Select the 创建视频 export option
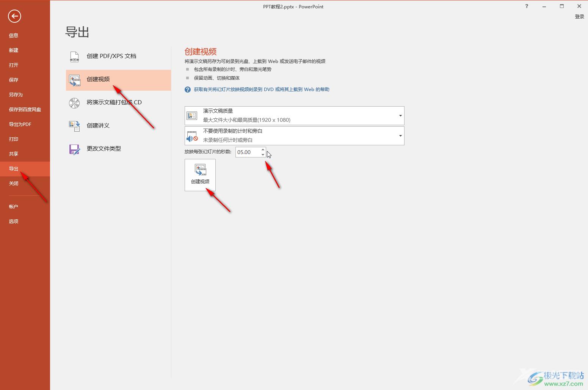This screenshot has height=390, width=588. click(x=118, y=80)
